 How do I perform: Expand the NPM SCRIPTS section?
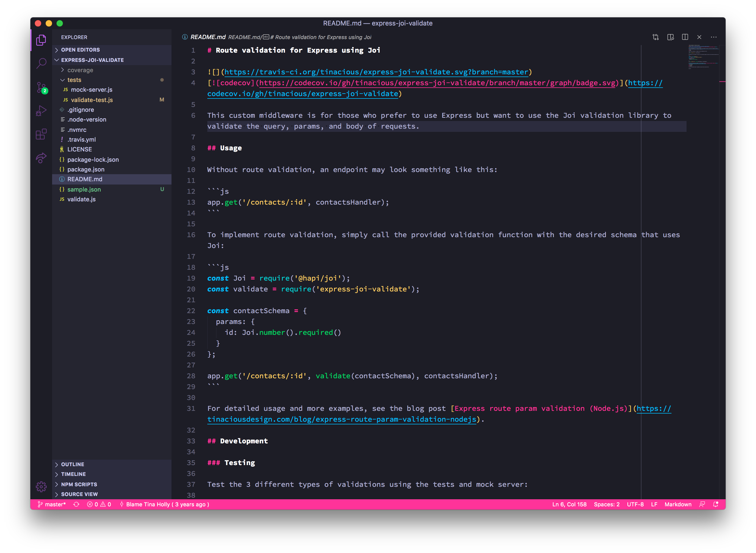[79, 484]
